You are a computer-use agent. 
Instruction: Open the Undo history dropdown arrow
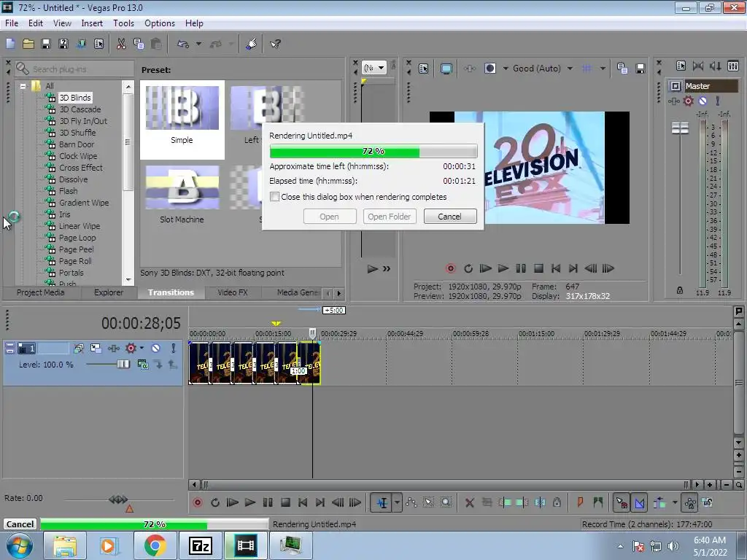tap(198, 44)
